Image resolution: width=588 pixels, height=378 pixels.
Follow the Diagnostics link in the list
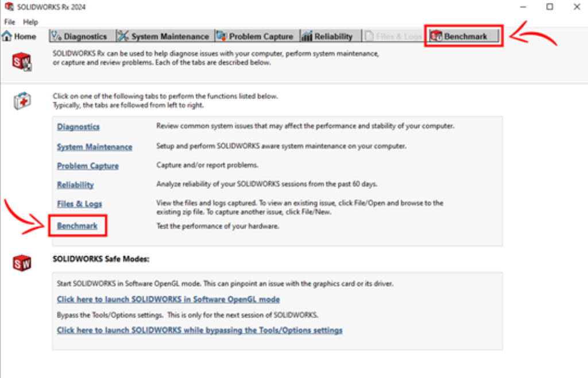pos(78,127)
